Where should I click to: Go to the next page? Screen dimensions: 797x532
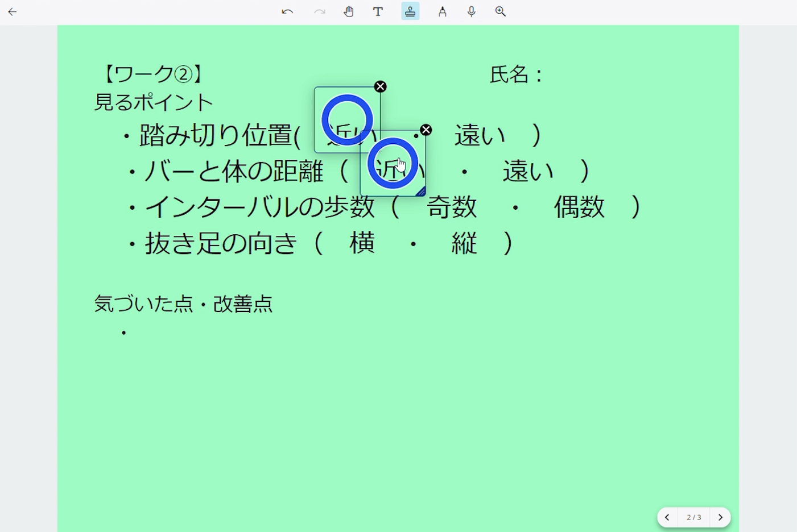pos(720,517)
